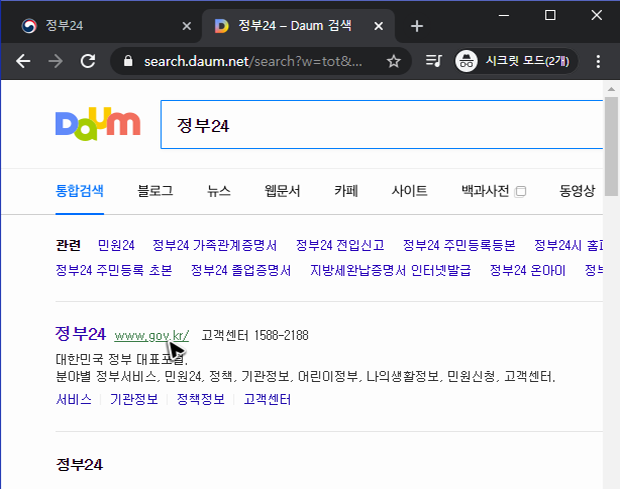Open the 백과사전 search tab
Screen dimensions: 620x489
point(485,191)
